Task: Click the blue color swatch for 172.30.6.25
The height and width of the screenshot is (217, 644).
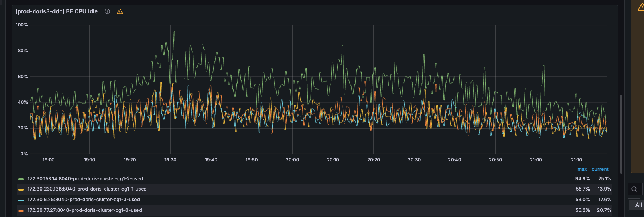Action: [x=21, y=200]
